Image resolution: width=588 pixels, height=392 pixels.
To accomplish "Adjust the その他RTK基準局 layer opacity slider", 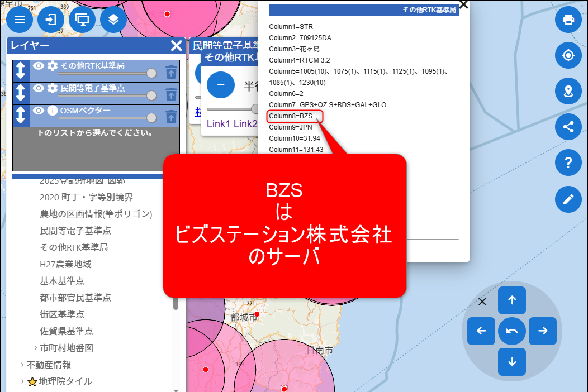I will pyautogui.click(x=151, y=73).
